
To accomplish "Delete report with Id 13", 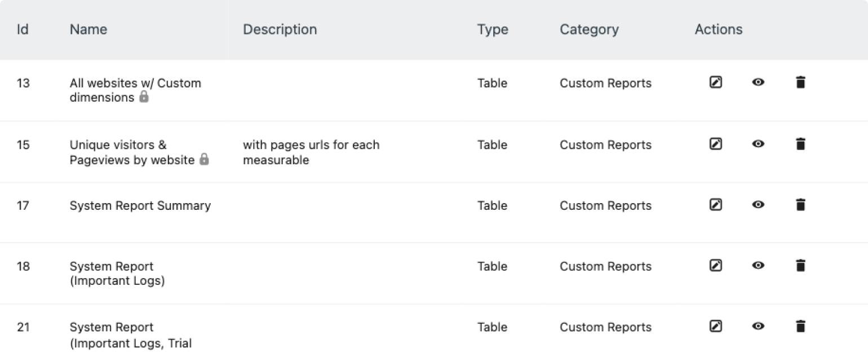I will click(800, 82).
